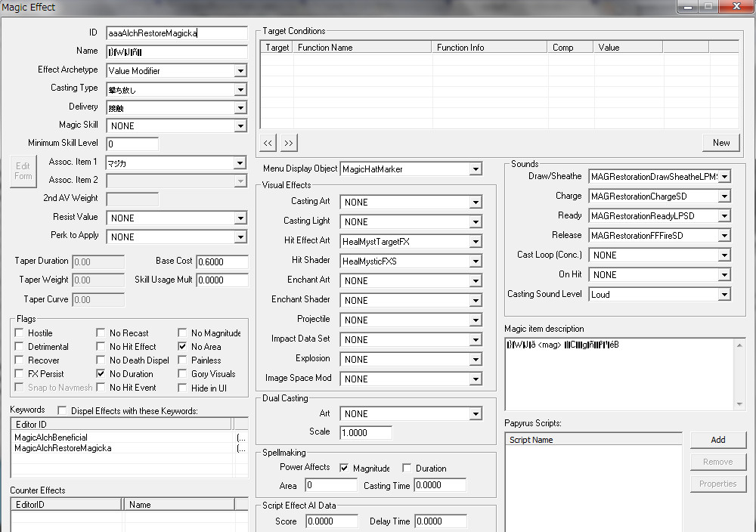756x532 pixels.
Task: Click the AI Data Score field
Action: point(332,521)
